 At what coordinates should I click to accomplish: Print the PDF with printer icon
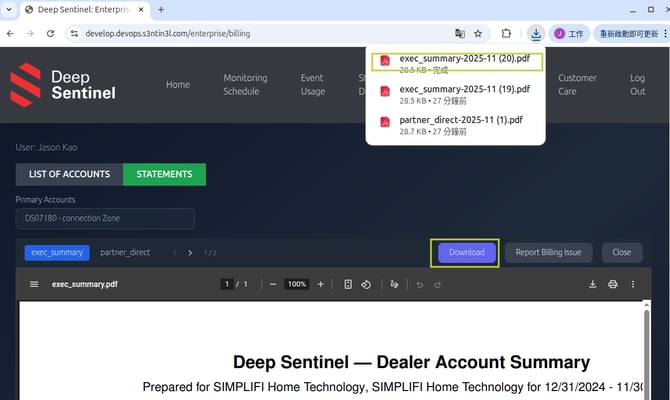pyautogui.click(x=613, y=284)
